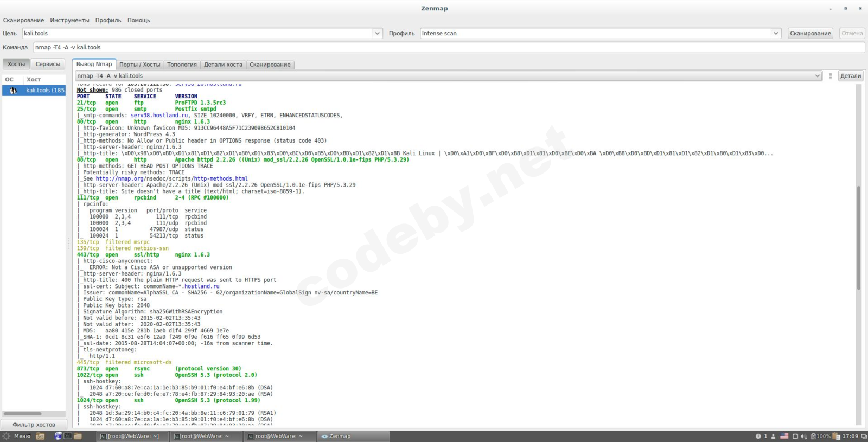The image size is (868, 442).
Task: Click the '1024/tcp open ssh' line
Action: (169, 400)
